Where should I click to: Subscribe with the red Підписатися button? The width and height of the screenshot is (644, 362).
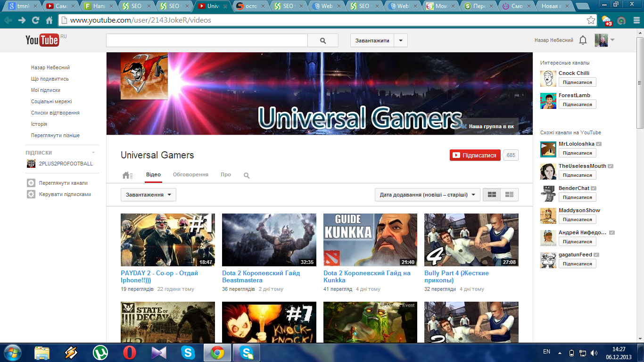[x=475, y=155]
